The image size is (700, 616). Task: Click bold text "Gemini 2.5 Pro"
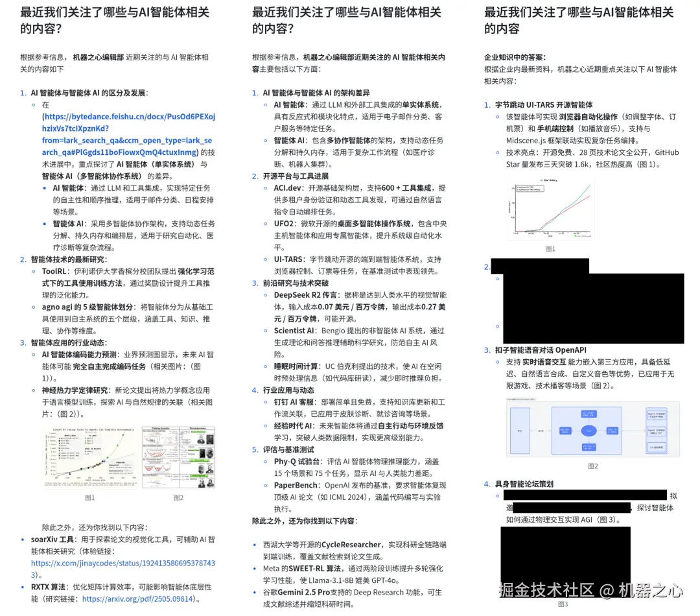tap(303, 592)
